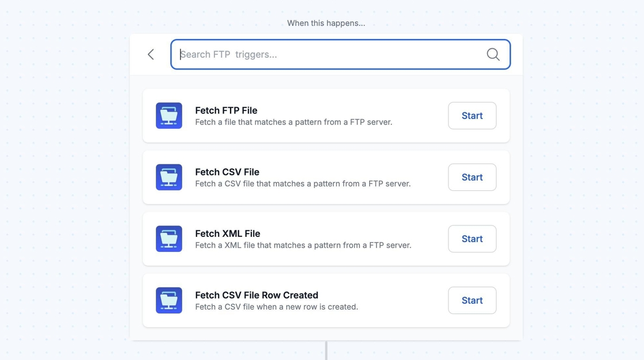Click the Fetch CSV File Row Created icon
This screenshot has height=360, width=644.
point(169,300)
